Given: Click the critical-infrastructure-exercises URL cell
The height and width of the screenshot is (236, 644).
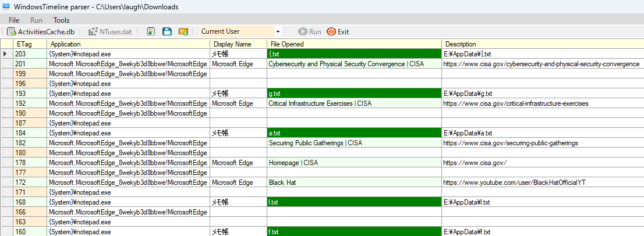Looking at the screenshot, I should (543, 103).
